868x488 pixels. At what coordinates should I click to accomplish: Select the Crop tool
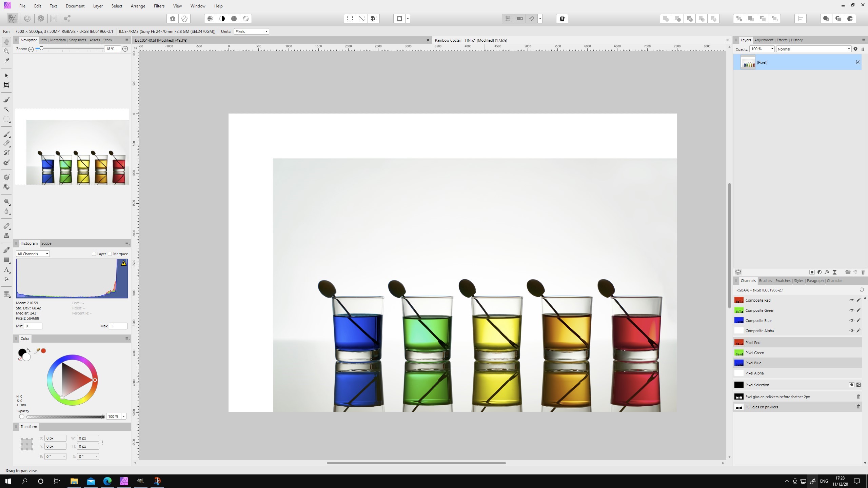pos(6,85)
